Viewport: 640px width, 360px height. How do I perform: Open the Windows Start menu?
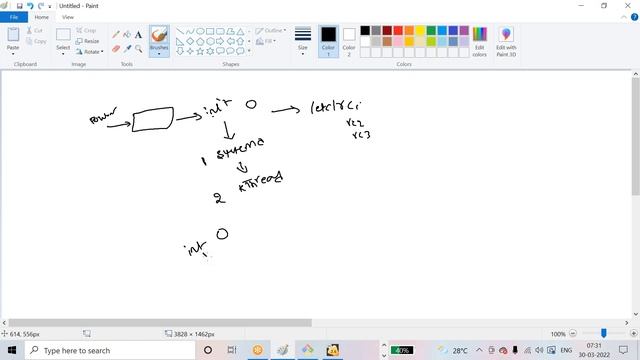coord(12,350)
